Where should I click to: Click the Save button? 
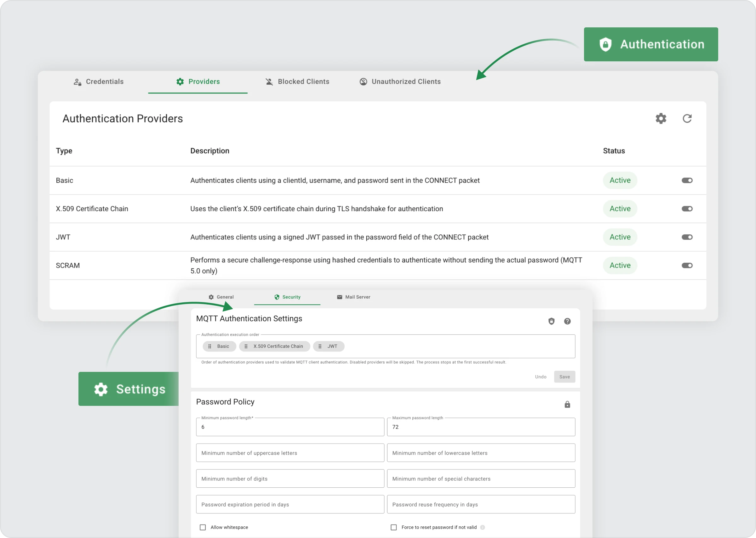564,377
